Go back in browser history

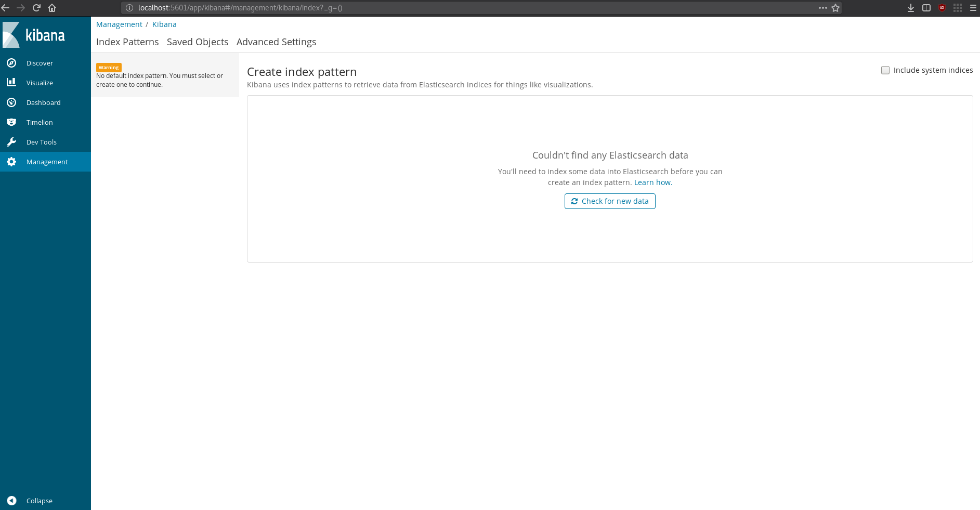coord(6,8)
